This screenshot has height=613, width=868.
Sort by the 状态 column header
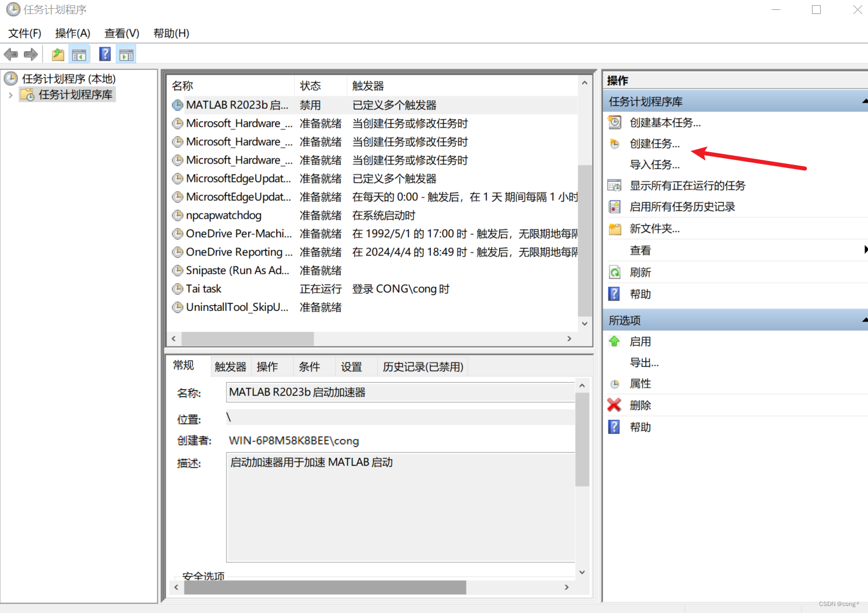(x=320, y=86)
